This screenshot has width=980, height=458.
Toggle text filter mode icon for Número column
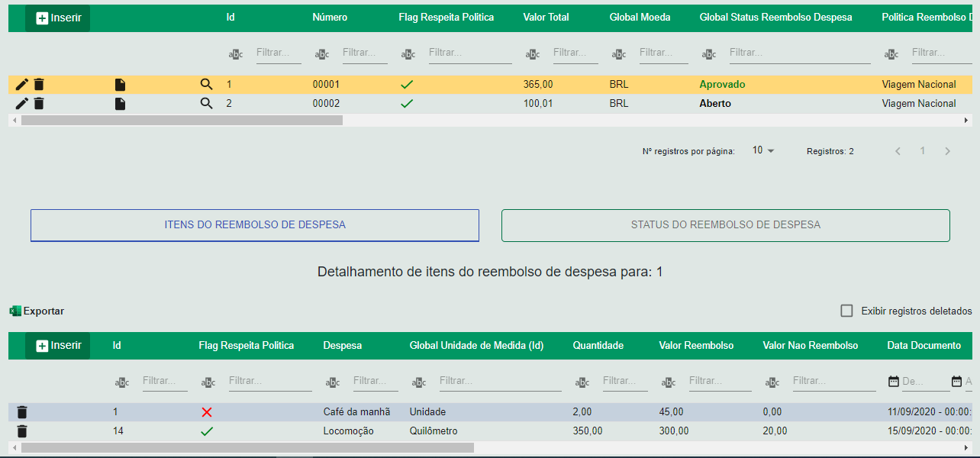pyautogui.click(x=322, y=54)
